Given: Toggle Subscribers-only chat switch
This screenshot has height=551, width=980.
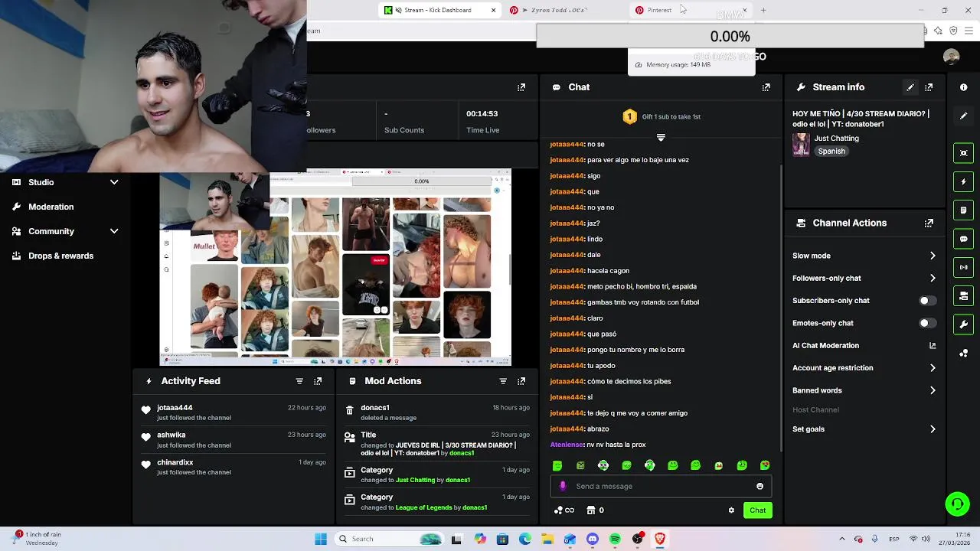Looking at the screenshot, I should 926,301.
